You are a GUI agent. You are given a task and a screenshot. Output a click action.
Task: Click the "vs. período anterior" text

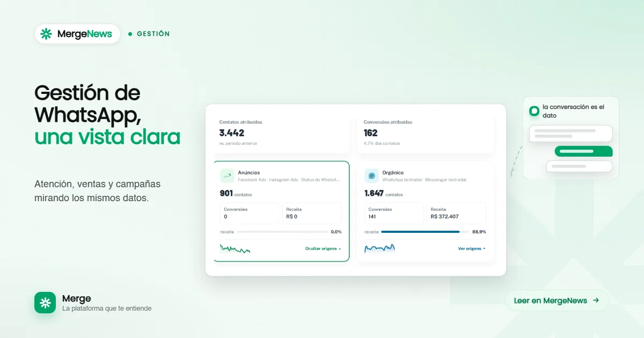click(x=238, y=143)
